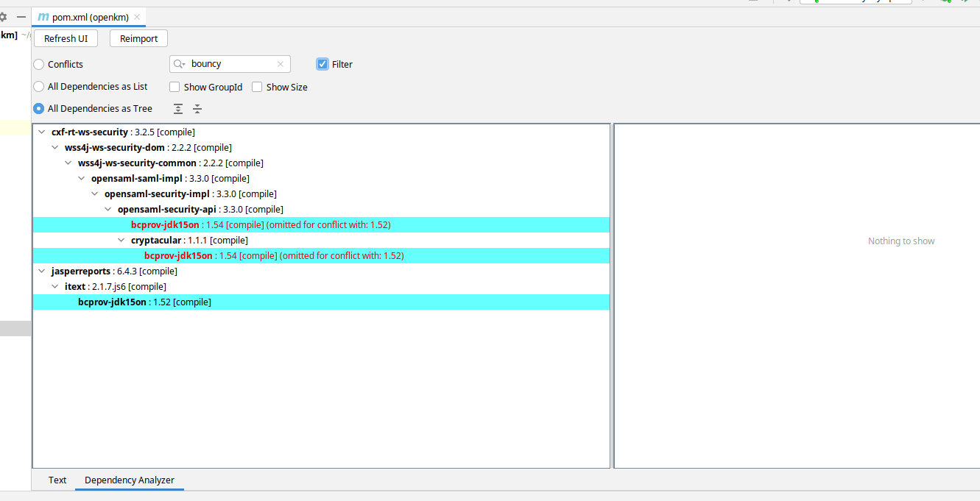Switch to the Text tab
Viewport: 980px width, 501px height.
[57, 480]
